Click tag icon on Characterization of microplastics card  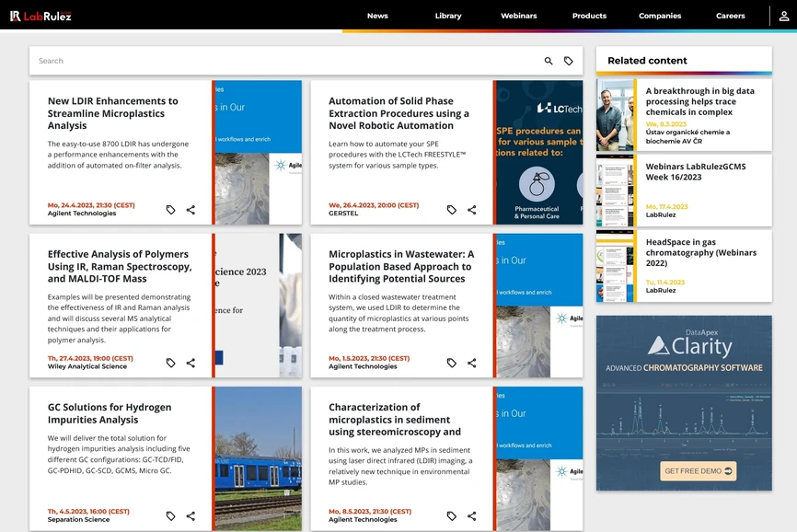click(451, 516)
